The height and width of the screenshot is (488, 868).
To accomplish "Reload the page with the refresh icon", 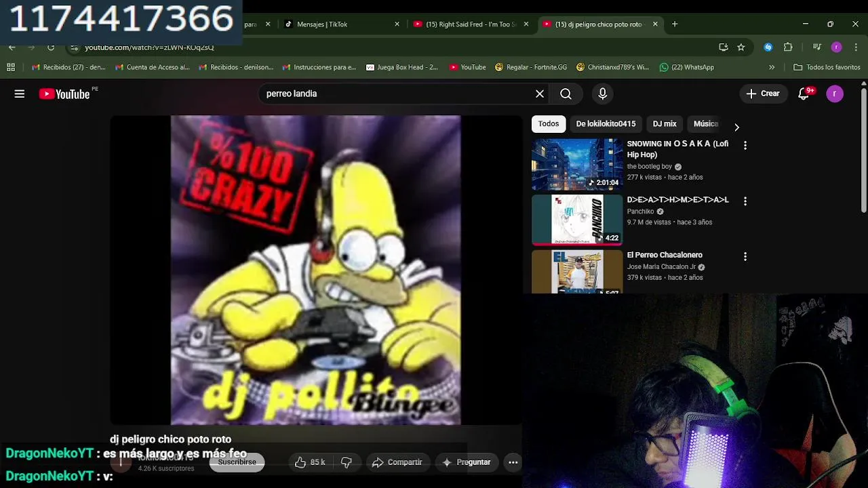I will pyautogui.click(x=51, y=47).
